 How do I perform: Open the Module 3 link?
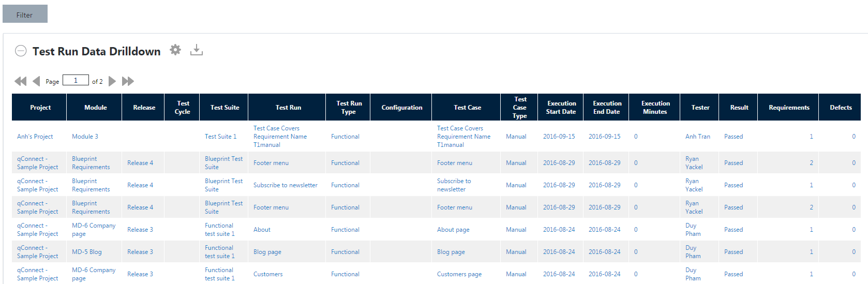[x=85, y=137]
